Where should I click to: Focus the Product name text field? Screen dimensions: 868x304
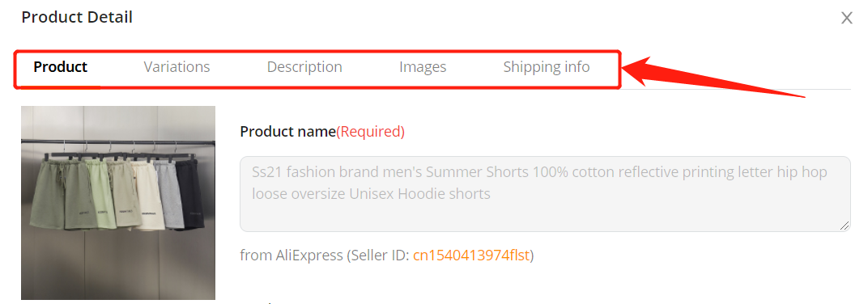pyautogui.click(x=545, y=193)
